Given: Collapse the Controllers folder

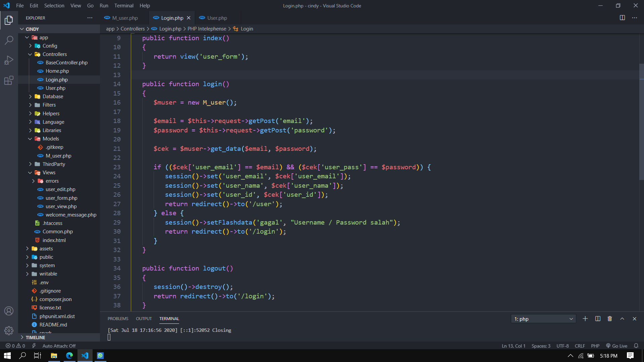Looking at the screenshot, I should [54, 54].
